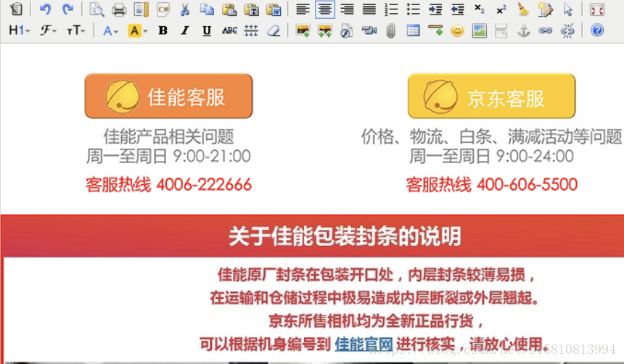
Task: Insert an emoticon smiley
Action: [458, 30]
